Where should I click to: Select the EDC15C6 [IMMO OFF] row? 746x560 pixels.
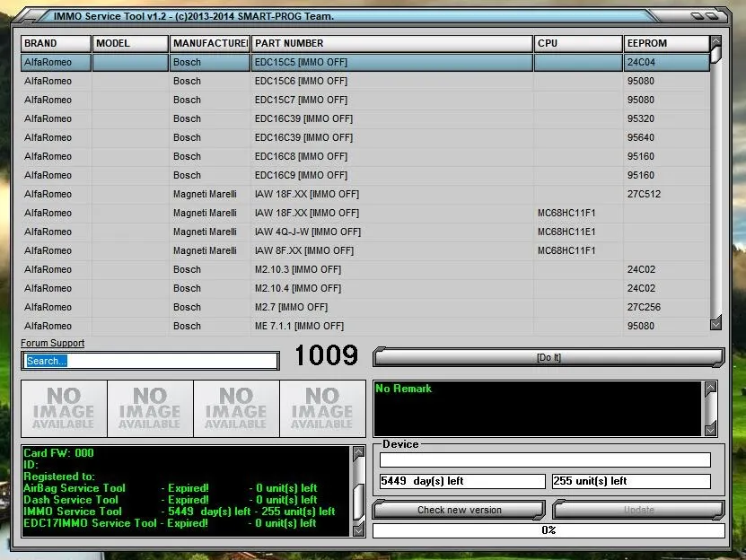pyautogui.click(x=364, y=81)
